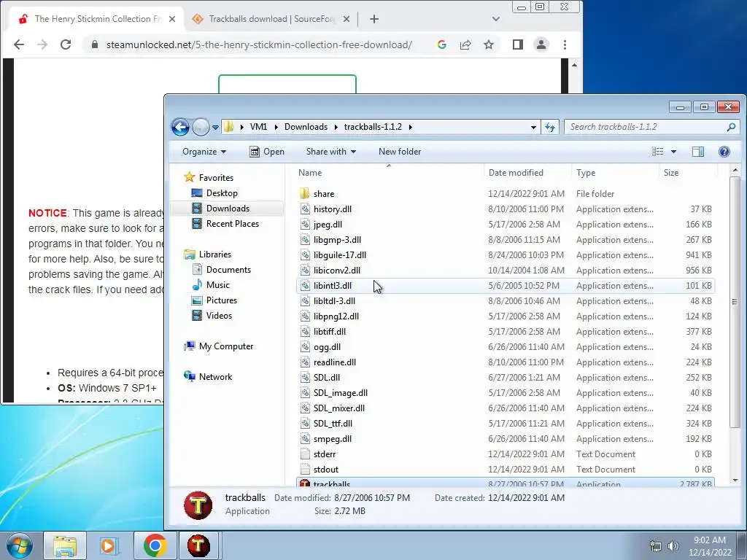Click the search magnifier icon in Explorer
747x560 pixels.
(x=731, y=127)
